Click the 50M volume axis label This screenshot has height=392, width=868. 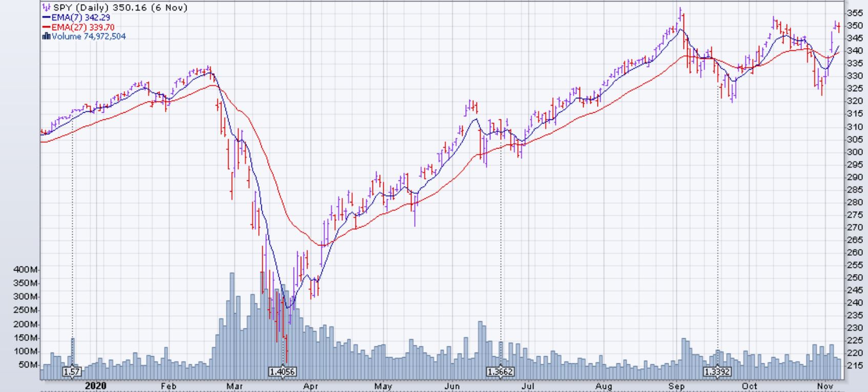[x=29, y=365]
